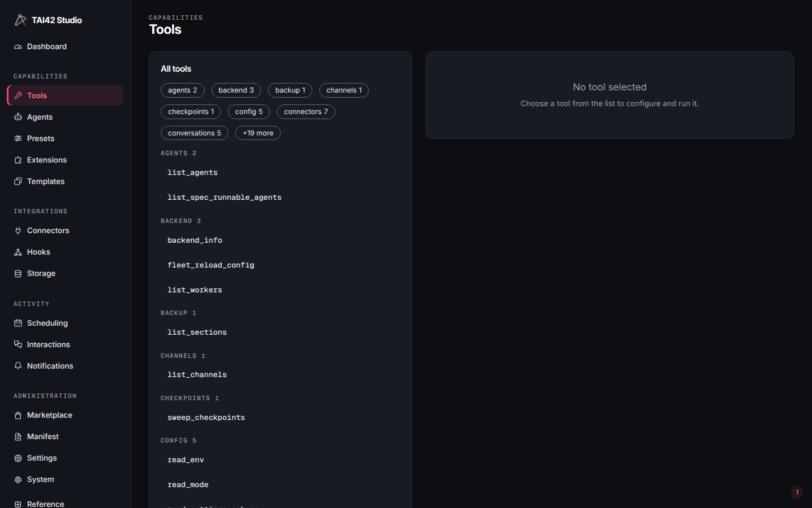Click the TAI42 Studio logo icon
Image resolution: width=812 pixels, height=508 pixels.
point(20,20)
